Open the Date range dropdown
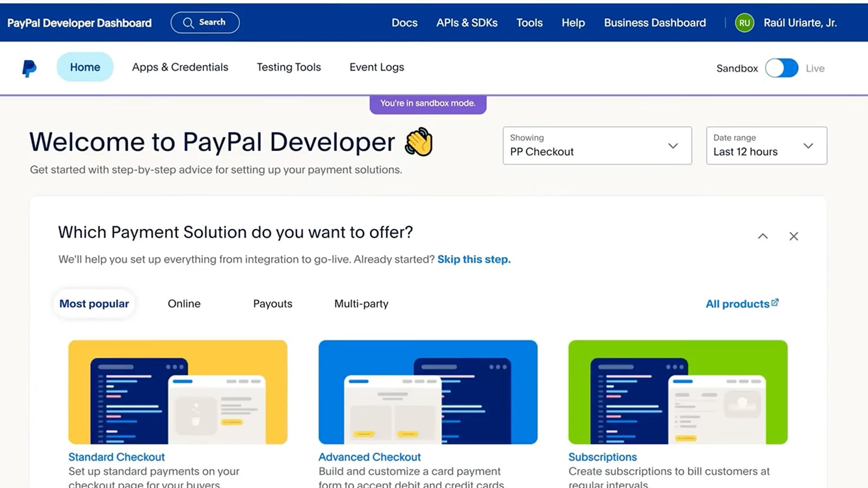 (767, 145)
